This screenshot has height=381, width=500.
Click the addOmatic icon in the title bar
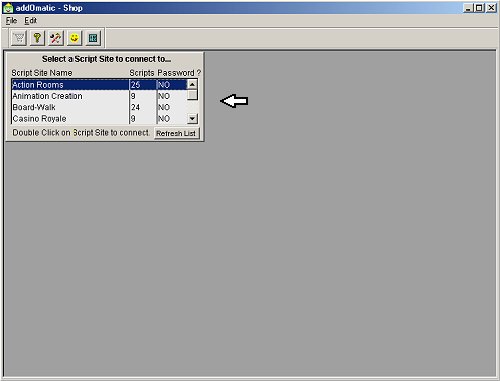pyautogui.click(x=8, y=8)
